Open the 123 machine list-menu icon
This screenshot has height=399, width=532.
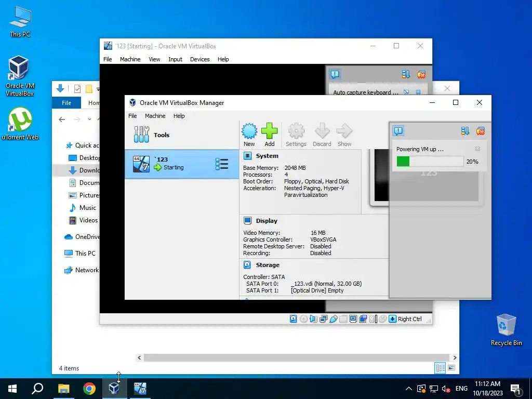(x=222, y=164)
